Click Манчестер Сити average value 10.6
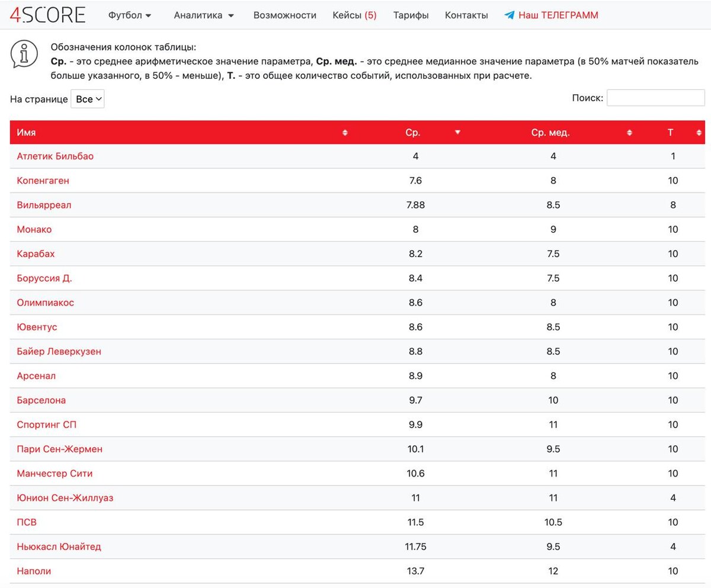Screen dimensions: 711x588 415,474
